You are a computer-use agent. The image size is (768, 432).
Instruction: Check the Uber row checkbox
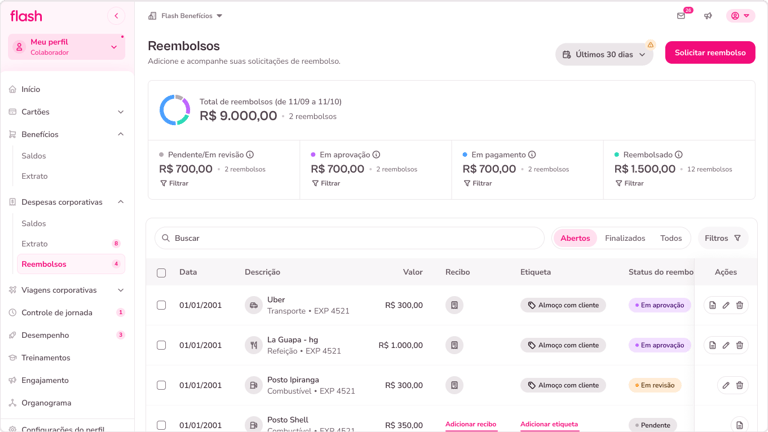coord(161,305)
